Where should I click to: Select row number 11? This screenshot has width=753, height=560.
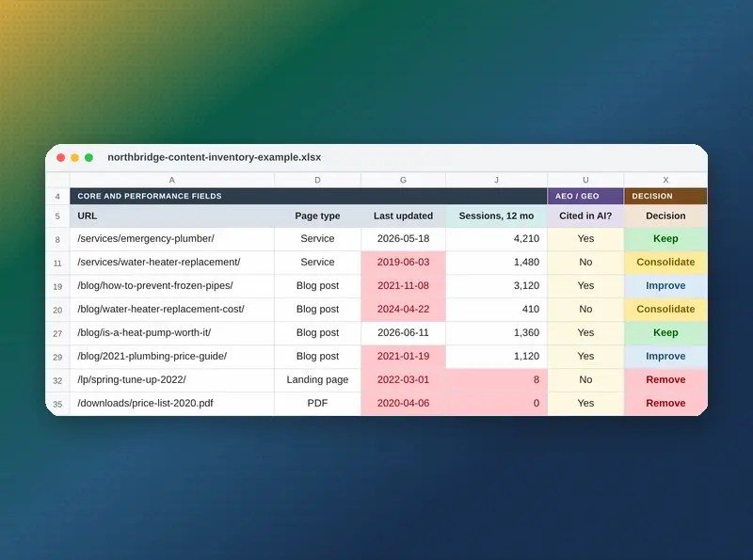57,263
